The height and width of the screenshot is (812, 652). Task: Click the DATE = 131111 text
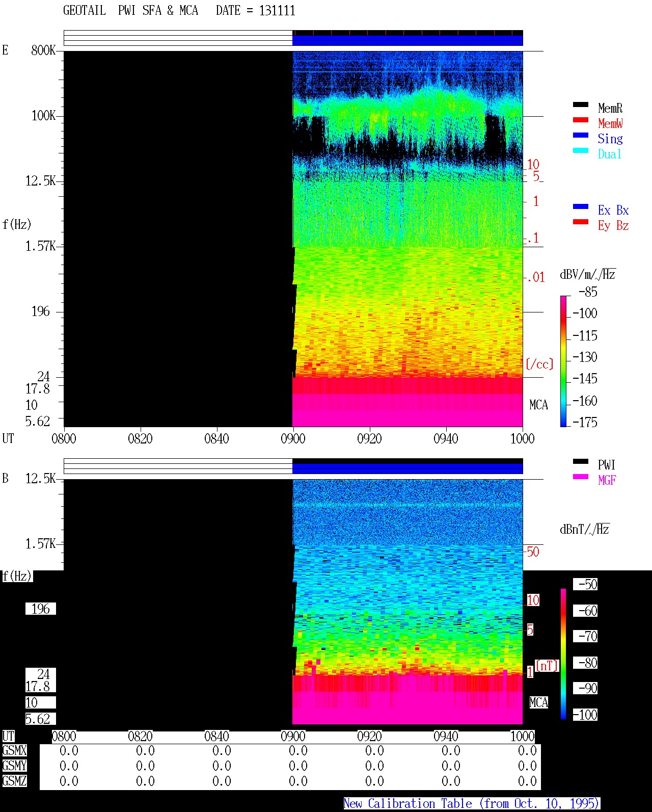(x=255, y=10)
